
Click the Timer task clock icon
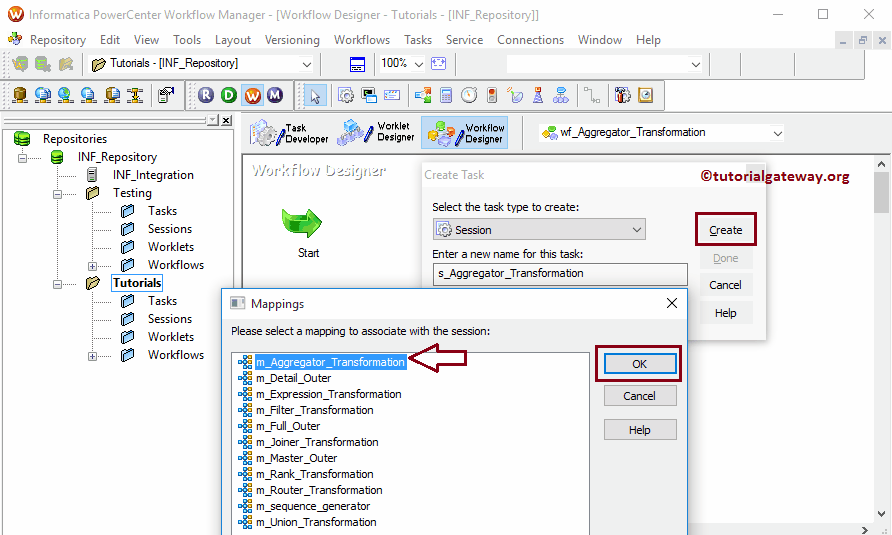point(469,96)
